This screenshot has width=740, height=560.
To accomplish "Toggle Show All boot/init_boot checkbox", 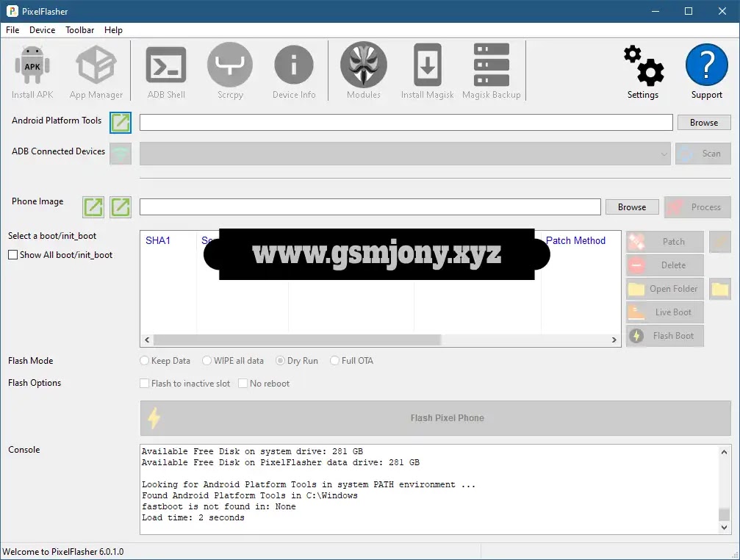I will coord(12,255).
